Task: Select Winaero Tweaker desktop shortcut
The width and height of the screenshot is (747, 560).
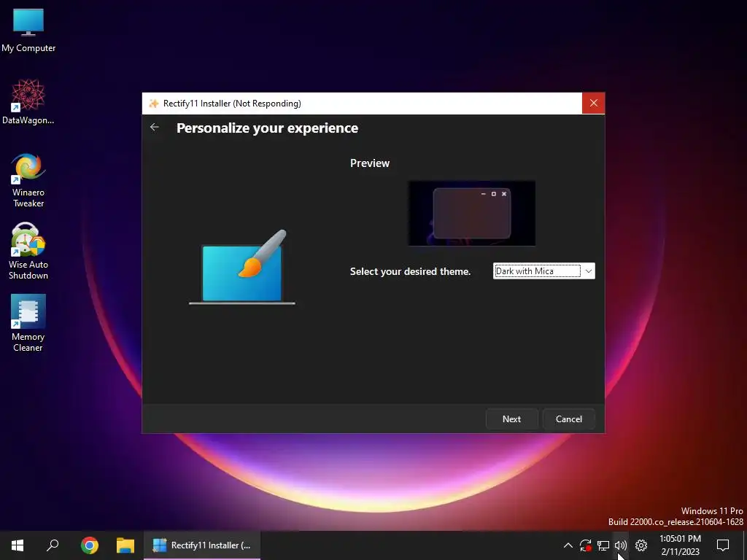Action: [x=28, y=181]
